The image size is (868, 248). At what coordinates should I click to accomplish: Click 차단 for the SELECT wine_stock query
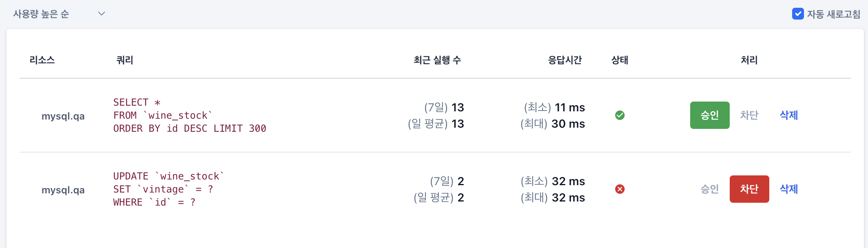(x=749, y=115)
